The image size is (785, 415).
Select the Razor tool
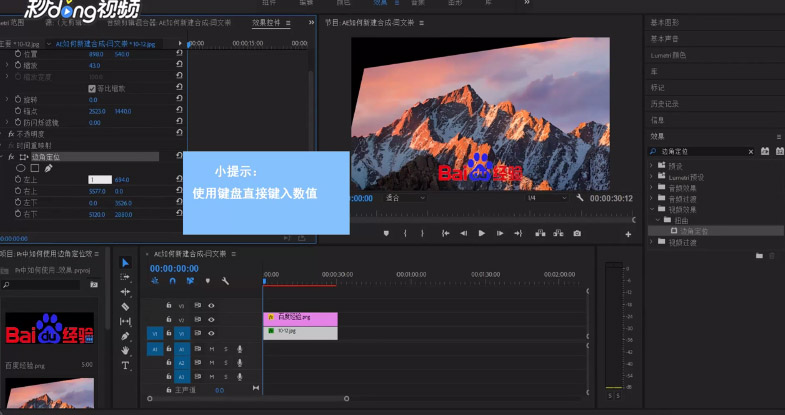pyautogui.click(x=125, y=306)
